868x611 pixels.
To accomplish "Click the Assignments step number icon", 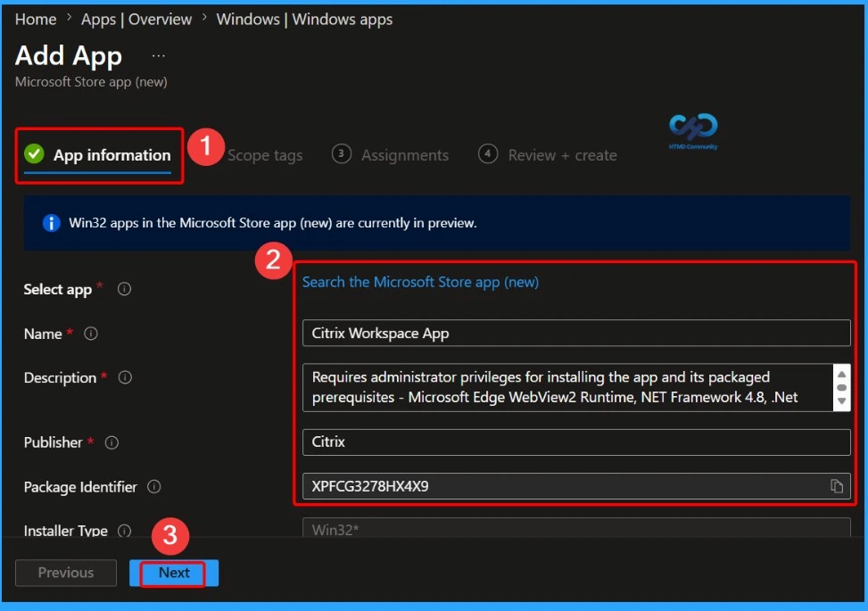I will click(x=342, y=153).
